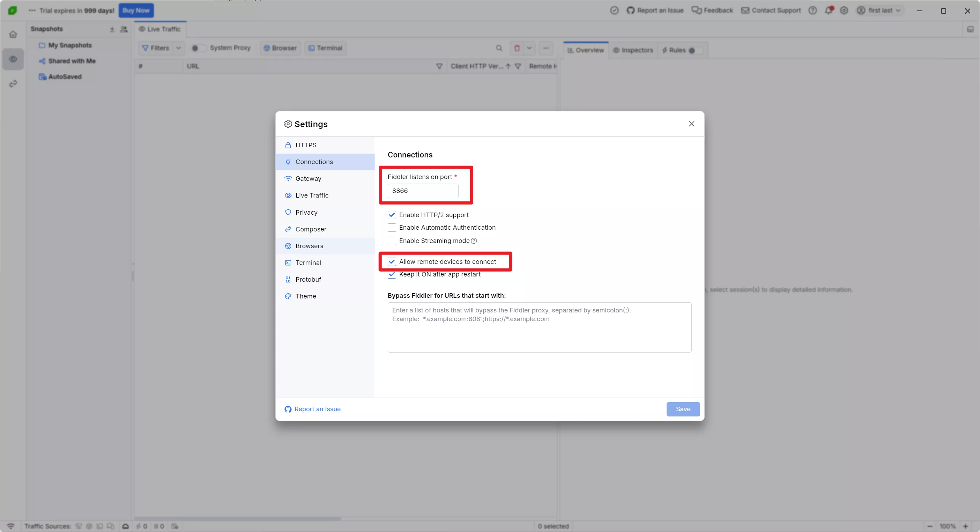The width and height of the screenshot is (980, 532).
Task: Click the Browser capture button
Action: click(x=280, y=48)
